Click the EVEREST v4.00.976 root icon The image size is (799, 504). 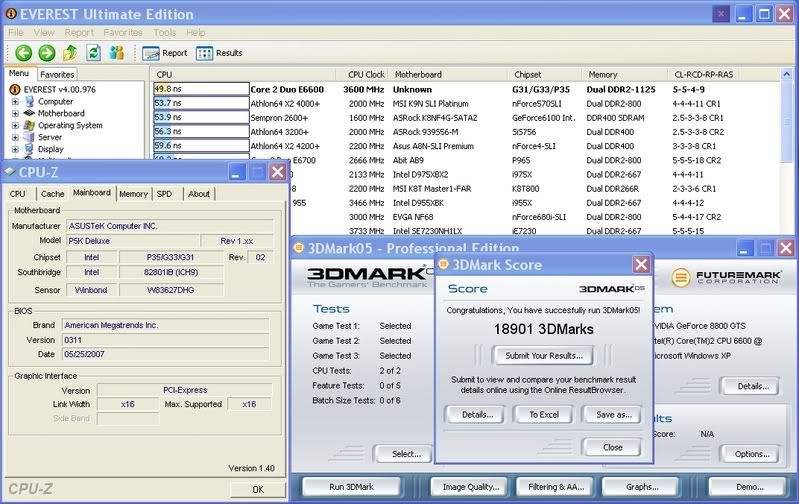click(x=15, y=89)
